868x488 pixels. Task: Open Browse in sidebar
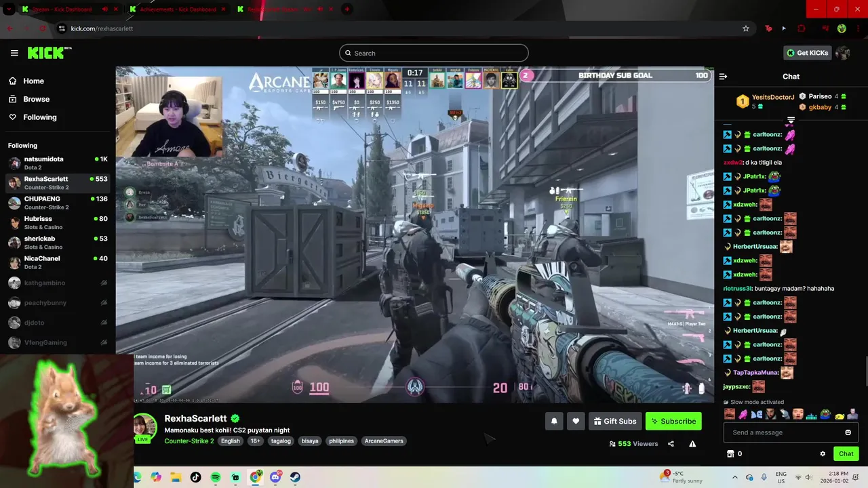[x=29, y=99]
